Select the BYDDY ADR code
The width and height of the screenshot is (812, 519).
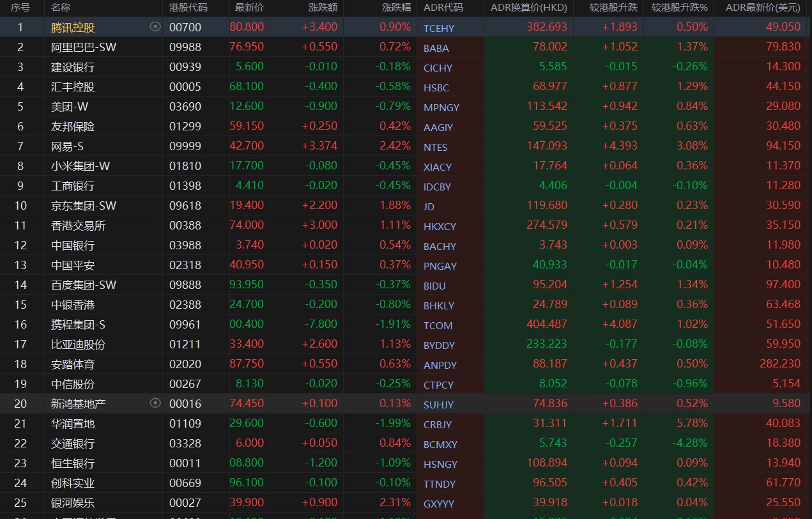(x=440, y=345)
